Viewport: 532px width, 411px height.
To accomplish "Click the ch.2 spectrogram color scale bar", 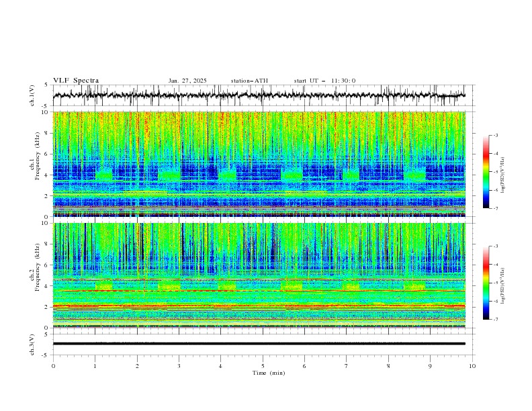I will pos(486,283).
